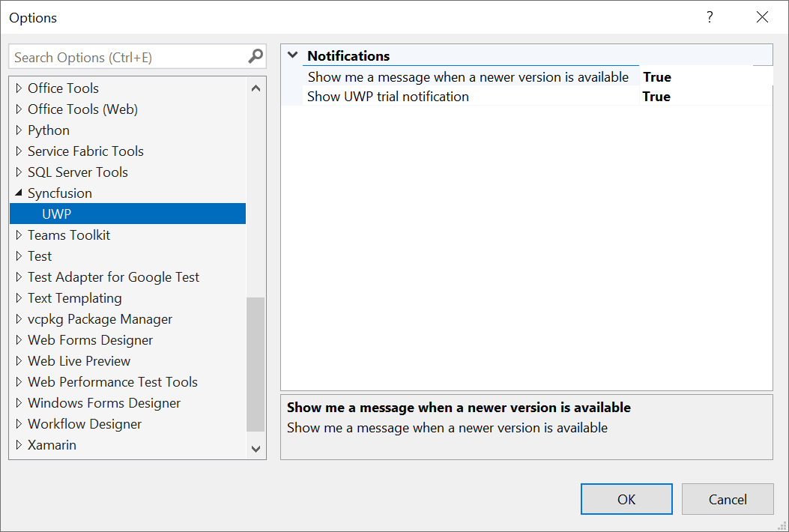Collapse the Syncfusion tree node
This screenshot has width=789, height=532.
(x=18, y=193)
